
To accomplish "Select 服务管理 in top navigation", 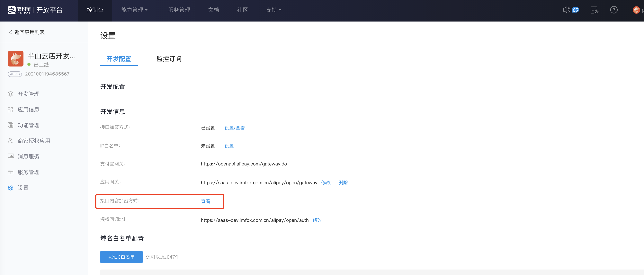I will point(179,10).
